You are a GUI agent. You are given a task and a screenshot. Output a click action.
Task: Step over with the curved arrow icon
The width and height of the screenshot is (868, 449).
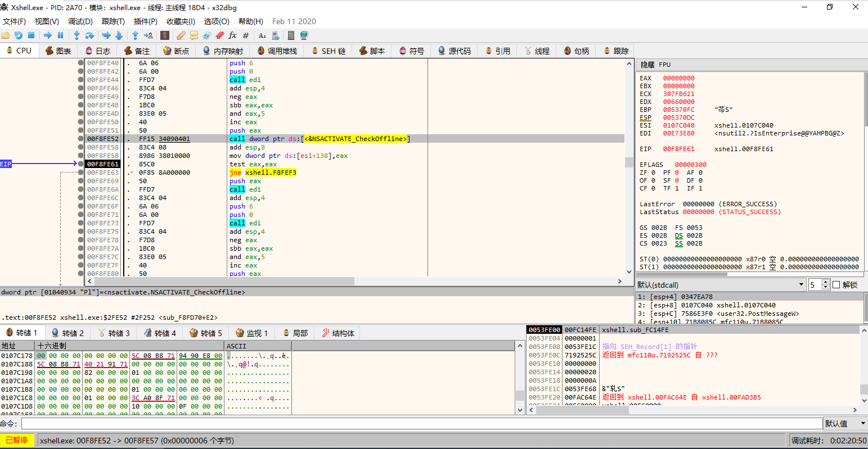pyautogui.click(x=89, y=35)
